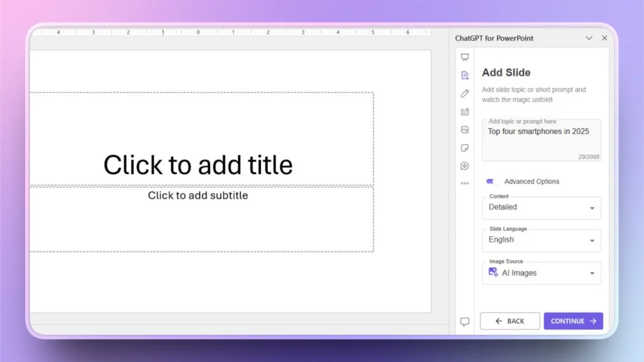Go back using the BACK button
Image resolution: width=644 pixels, height=362 pixels.
[x=509, y=321]
